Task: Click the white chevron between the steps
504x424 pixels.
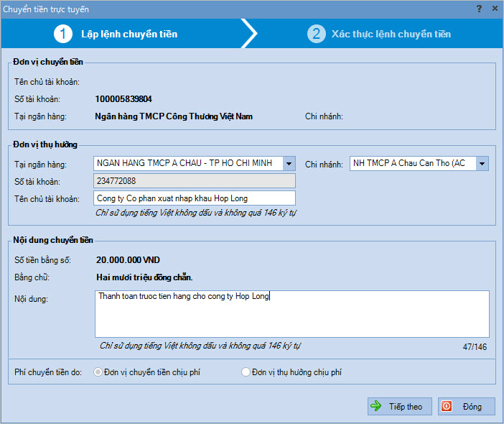Action: (250, 34)
